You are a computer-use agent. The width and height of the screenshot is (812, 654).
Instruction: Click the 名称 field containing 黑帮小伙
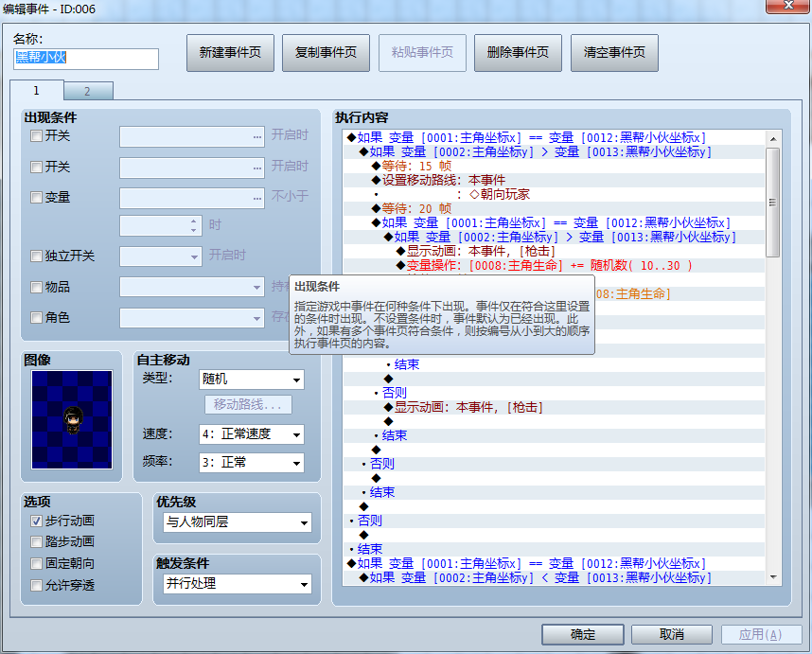coord(86,59)
